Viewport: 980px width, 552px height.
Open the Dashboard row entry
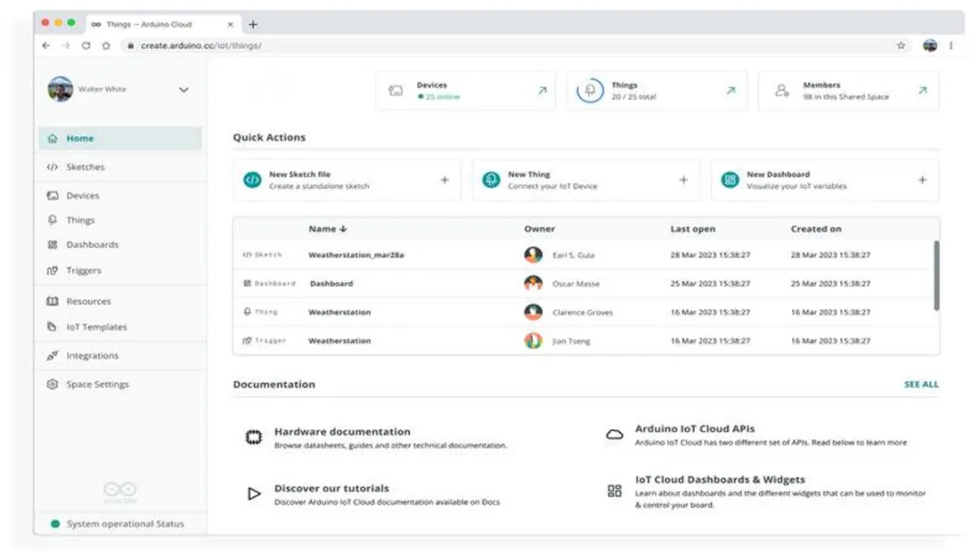coord(583,284)
